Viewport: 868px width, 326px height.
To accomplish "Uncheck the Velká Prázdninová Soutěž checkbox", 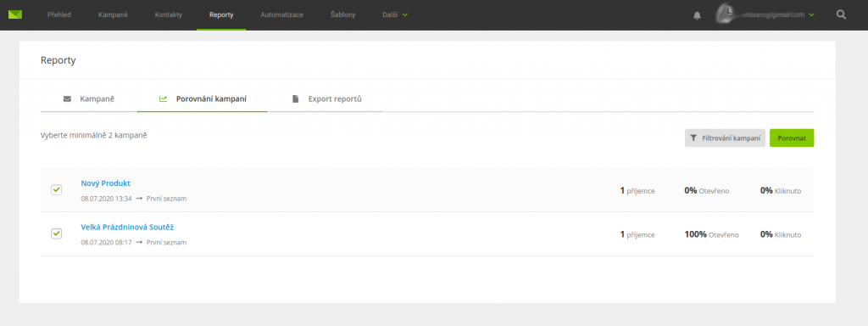I will (x=57, y=234).
